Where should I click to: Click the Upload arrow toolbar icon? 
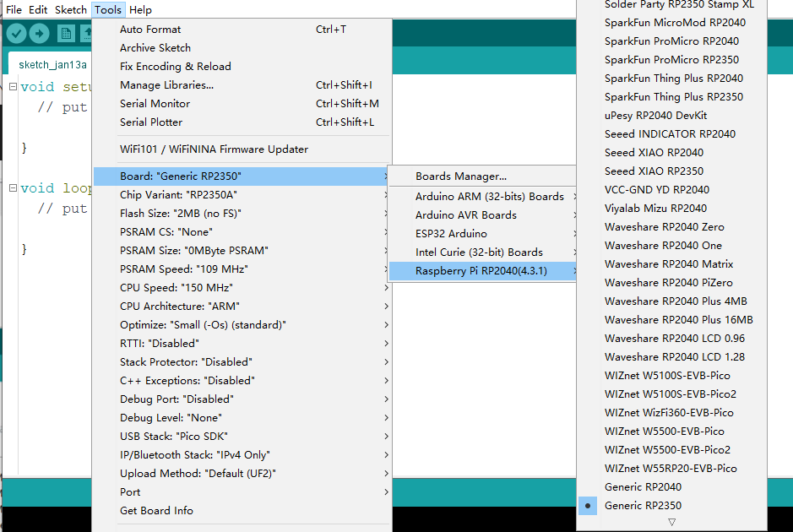coord(40,34)
